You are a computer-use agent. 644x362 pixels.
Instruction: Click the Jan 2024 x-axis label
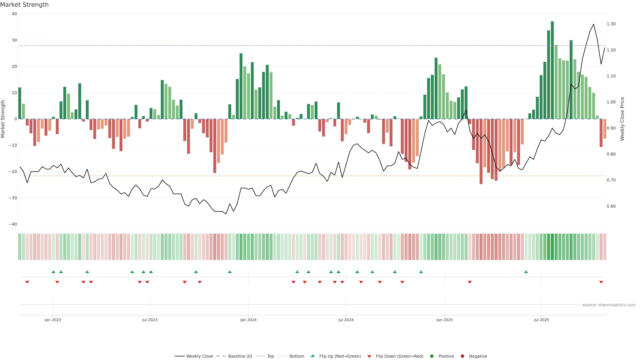(248, 320)
